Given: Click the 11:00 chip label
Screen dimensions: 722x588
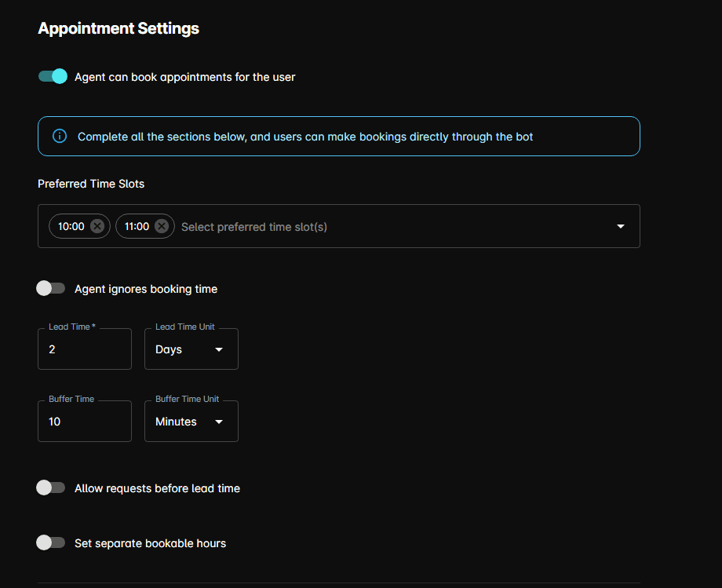Looking at the screenshot, I should (137, 227).
